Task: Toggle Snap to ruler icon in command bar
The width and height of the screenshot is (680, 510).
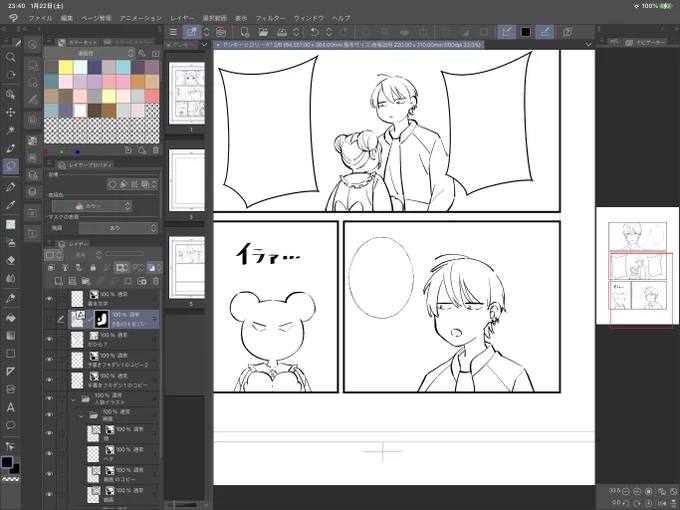Action: click(506, 32)
